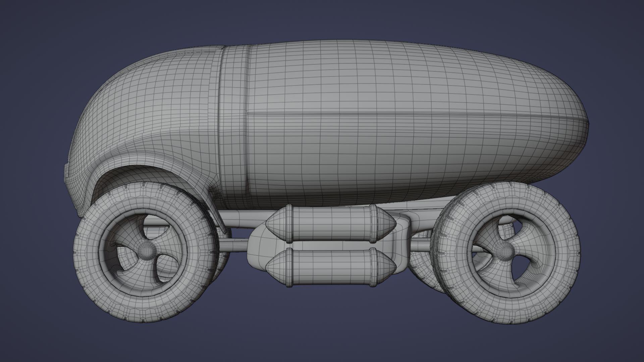Select the upper exhaust cylinder tank

[330, 223]
